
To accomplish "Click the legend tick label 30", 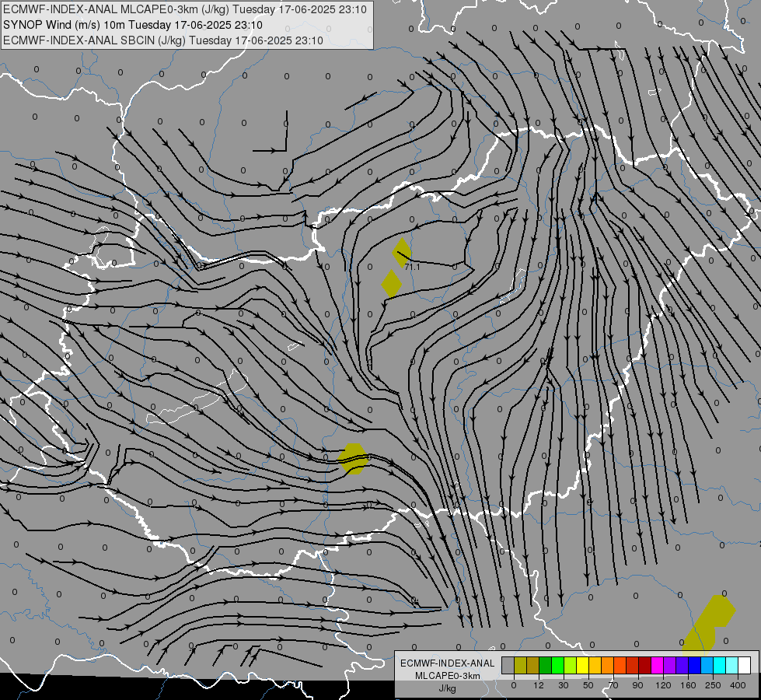I will coord(564,685).
